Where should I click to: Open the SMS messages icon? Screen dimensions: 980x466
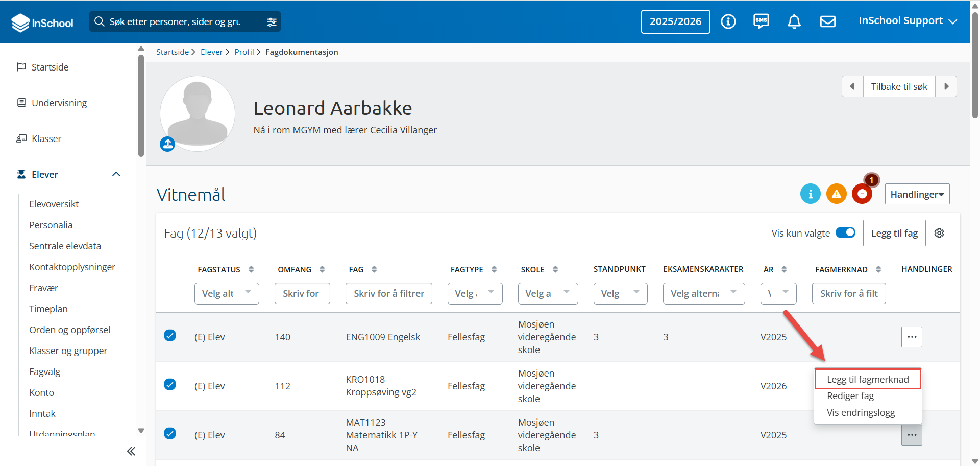[x=761, y=21]
